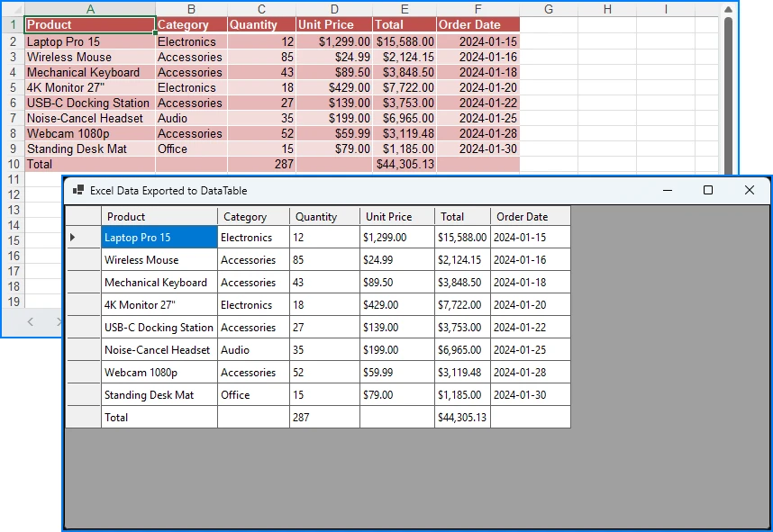Select Excel row 15 header
Screen dimensions: 773x532
pyautogui.click(x=13, y=240)
